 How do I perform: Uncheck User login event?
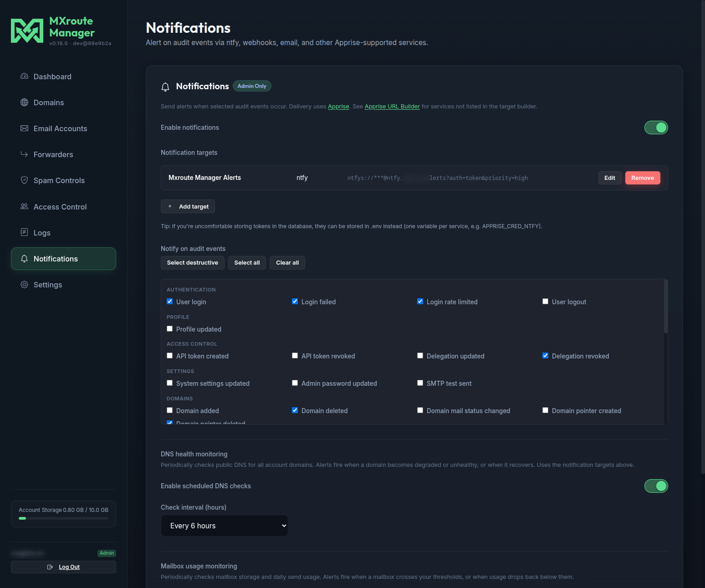pos(169,302)
